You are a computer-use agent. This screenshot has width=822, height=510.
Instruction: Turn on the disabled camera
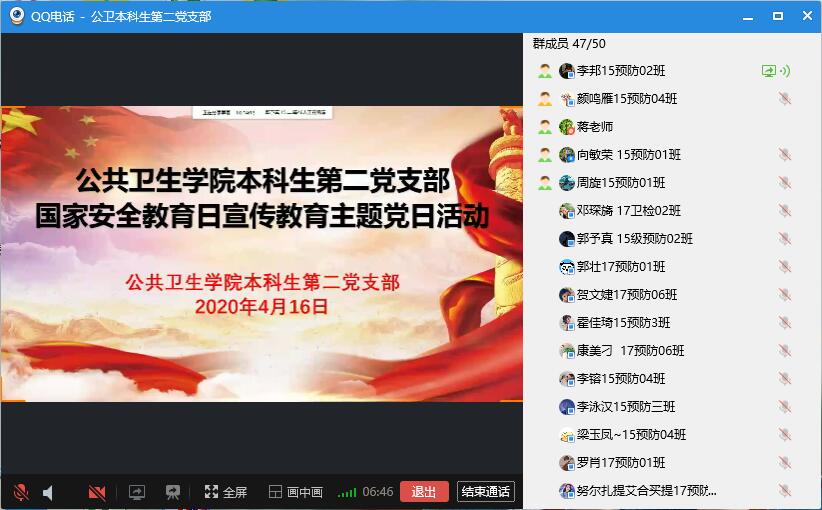97,492
